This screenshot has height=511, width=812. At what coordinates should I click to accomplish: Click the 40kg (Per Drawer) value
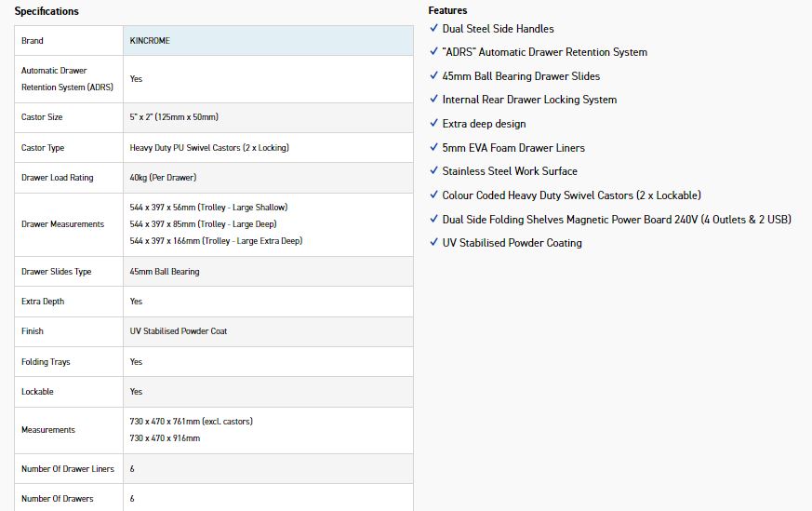pyautogui.click(x=163, y=178)
